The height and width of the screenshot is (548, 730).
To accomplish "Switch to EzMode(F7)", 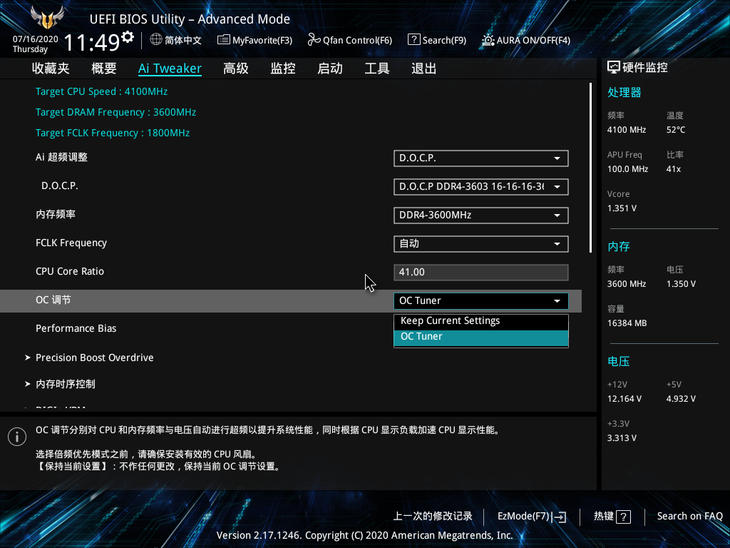I will tap(532, 516).
